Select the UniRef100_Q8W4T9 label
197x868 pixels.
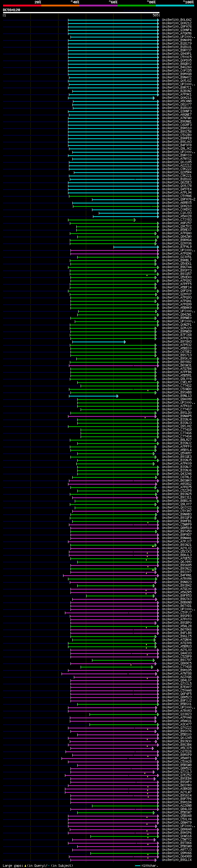(x=177, y=822)
